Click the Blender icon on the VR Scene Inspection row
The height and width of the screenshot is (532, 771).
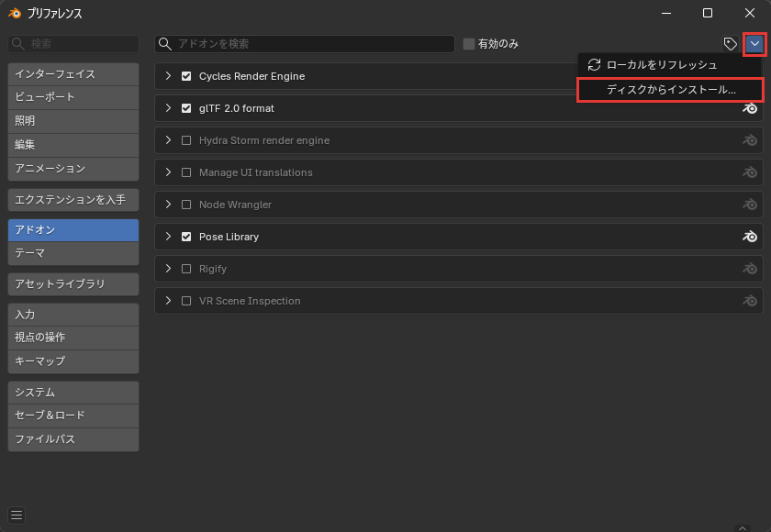pos(749,301)
